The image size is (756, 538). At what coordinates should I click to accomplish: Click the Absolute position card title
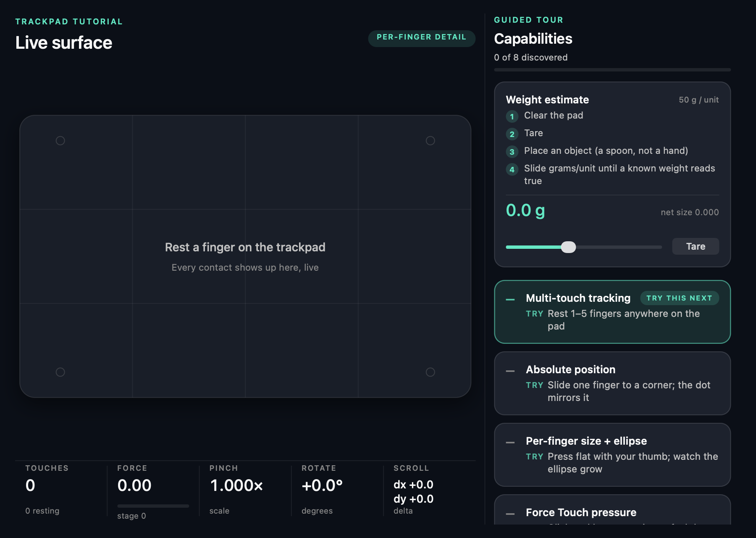click(570, 369)
